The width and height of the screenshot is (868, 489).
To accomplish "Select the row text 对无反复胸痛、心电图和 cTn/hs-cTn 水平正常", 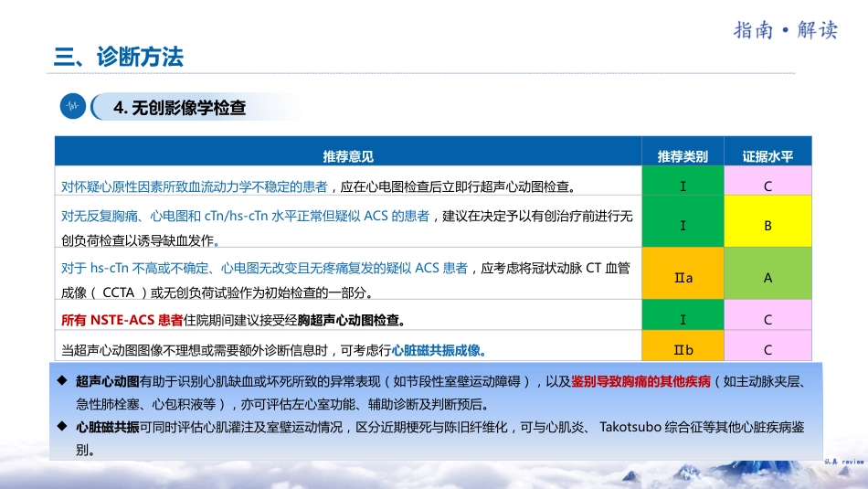I will (x=192, y=216).
